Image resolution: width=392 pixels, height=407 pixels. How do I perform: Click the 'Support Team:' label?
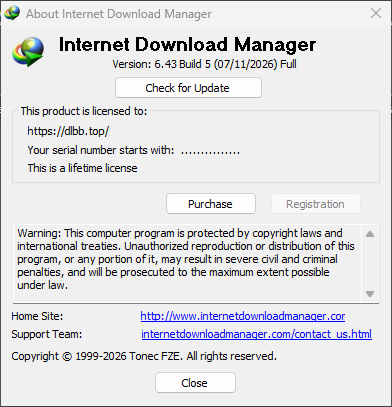click(x=47, y=334)
